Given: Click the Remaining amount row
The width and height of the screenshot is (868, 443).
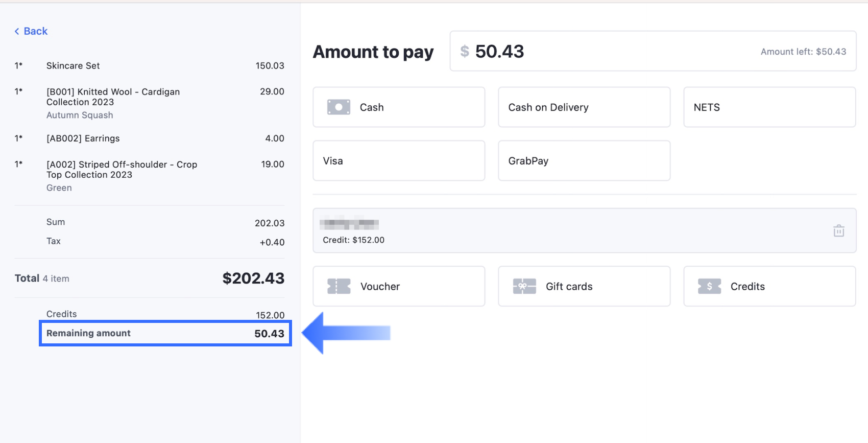Looking at the screenshot, I should (x=165, y=334).
